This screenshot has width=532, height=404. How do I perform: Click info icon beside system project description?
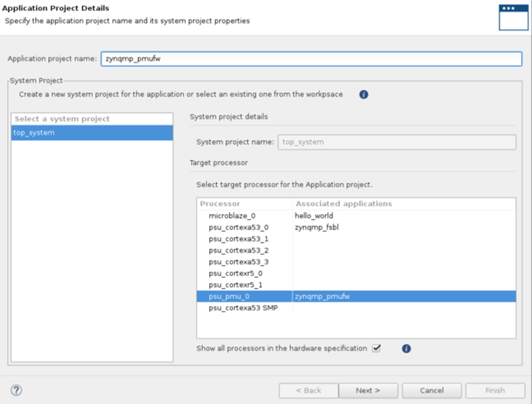pos(363,95)
